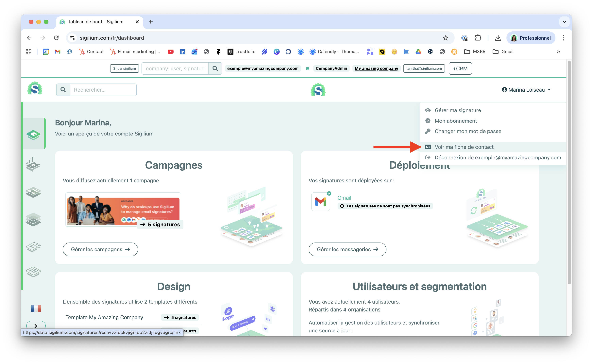Image resolution: width=593 pixels, height=364 pixels.
Task: Click the "Rechercher..." search field
Action: coord(103,90)
